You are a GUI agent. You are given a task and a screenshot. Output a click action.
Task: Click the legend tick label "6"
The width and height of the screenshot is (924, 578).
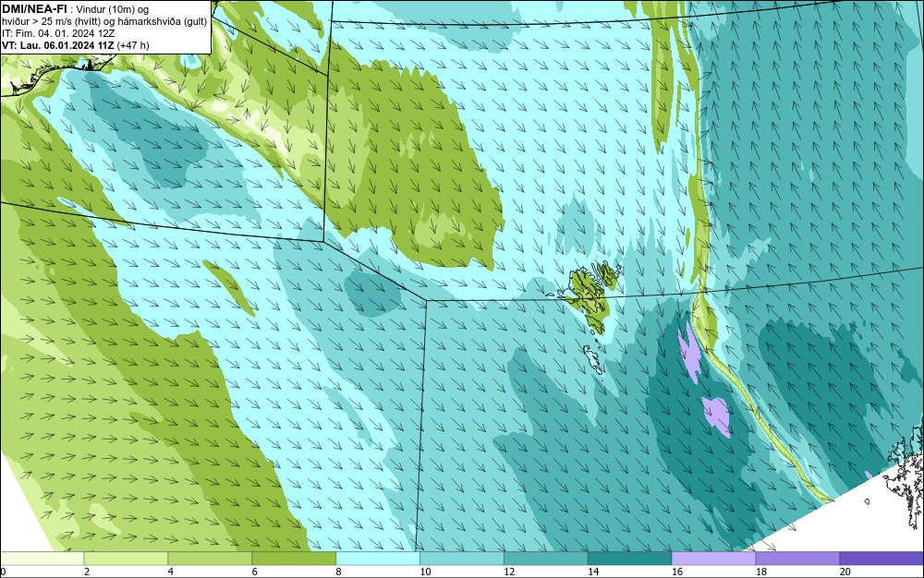(x=255, y=572)
